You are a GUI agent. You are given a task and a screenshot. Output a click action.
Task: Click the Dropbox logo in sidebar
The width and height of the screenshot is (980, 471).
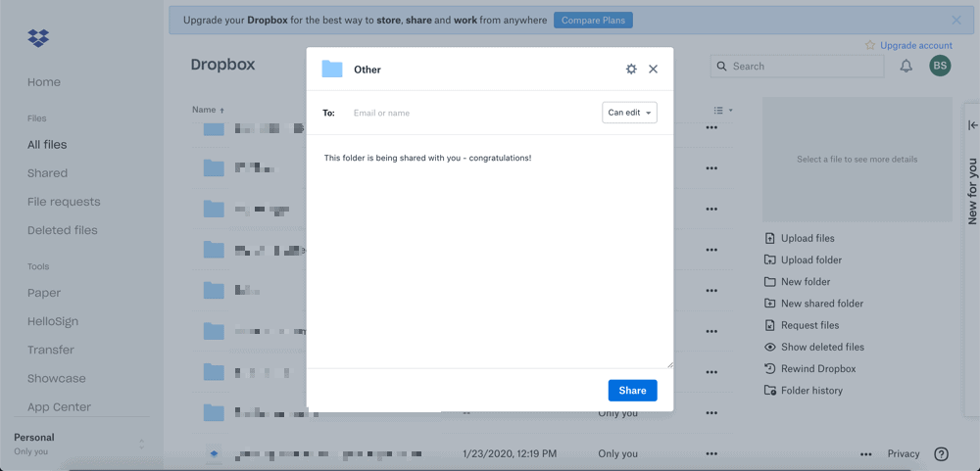(38, 38)
